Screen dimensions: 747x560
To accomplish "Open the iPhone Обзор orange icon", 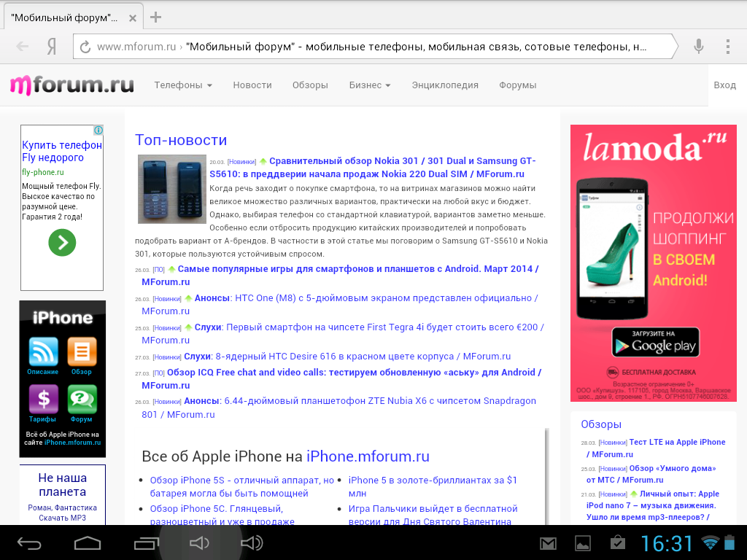I will point(82,352).
